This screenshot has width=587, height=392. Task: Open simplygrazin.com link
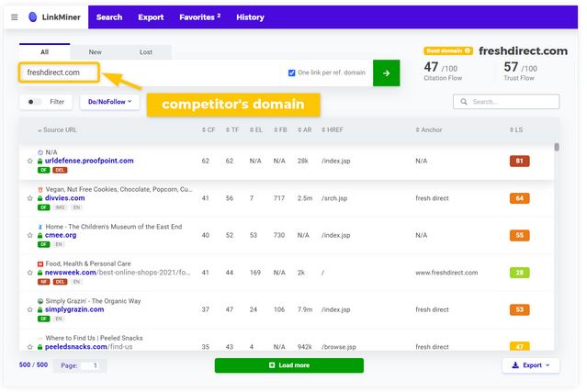[74, 309]
